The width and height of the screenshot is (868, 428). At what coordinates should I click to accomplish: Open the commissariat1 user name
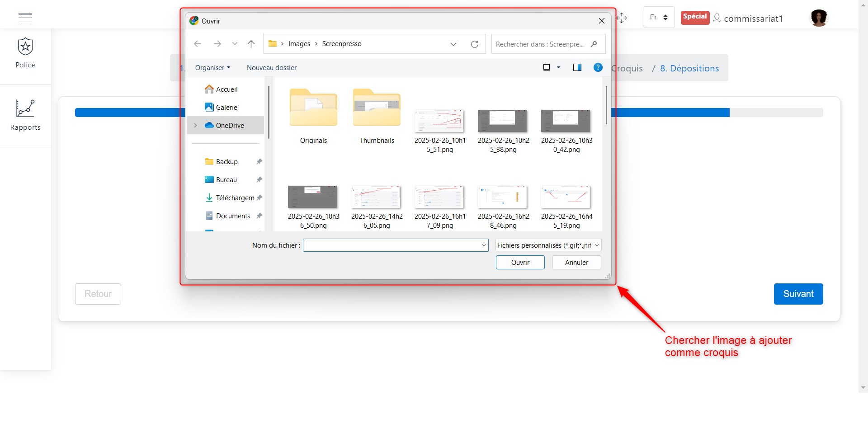coord(753,19)
